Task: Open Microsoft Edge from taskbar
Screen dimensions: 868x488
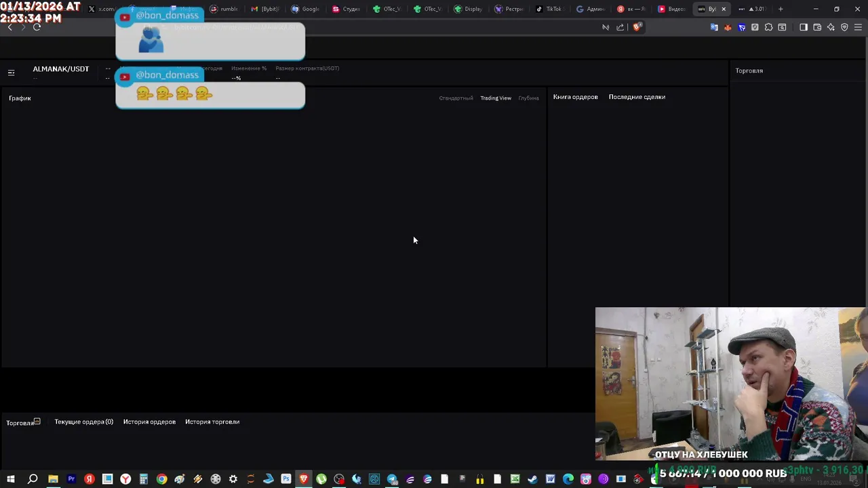Action: (568, 479)
